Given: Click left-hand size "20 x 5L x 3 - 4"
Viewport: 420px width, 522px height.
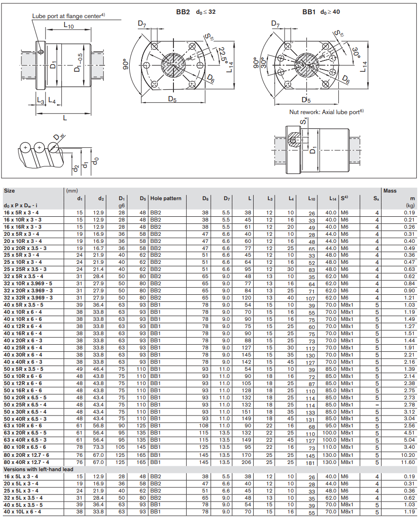Looking at the screenshot, I should coord(21,483).
